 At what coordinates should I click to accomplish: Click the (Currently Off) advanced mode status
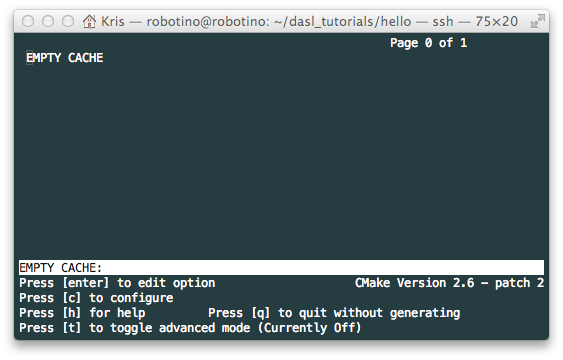click(310, 328)
